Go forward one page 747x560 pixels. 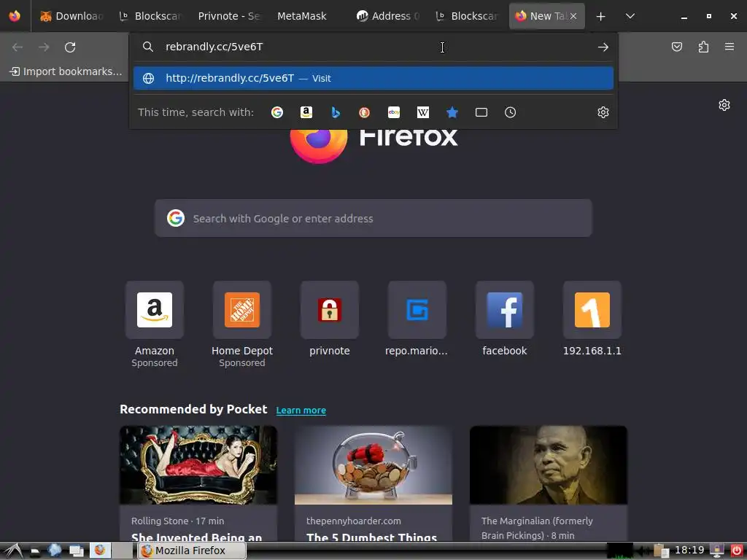tap(44, 47)
